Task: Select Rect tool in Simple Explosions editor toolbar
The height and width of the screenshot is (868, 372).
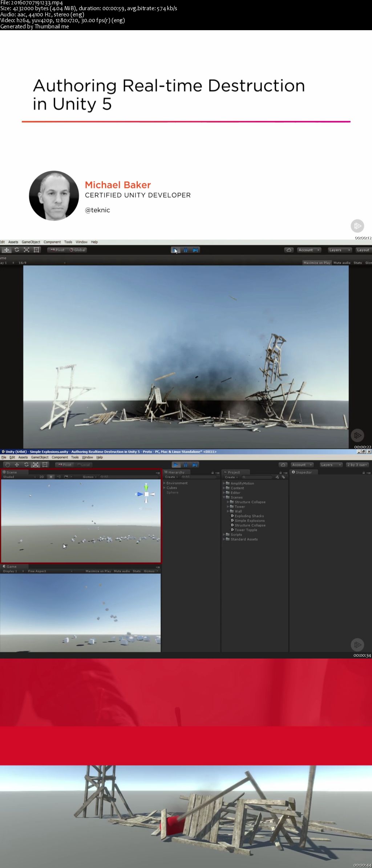Action: point(45,465)
